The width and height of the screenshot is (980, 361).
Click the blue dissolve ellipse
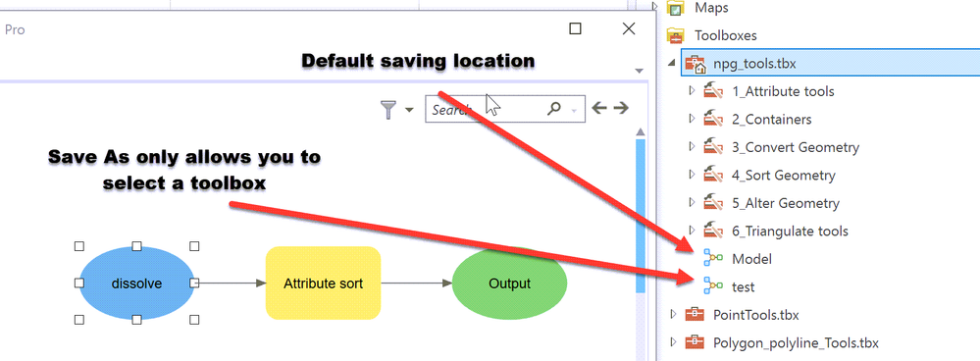pos(137,284)
